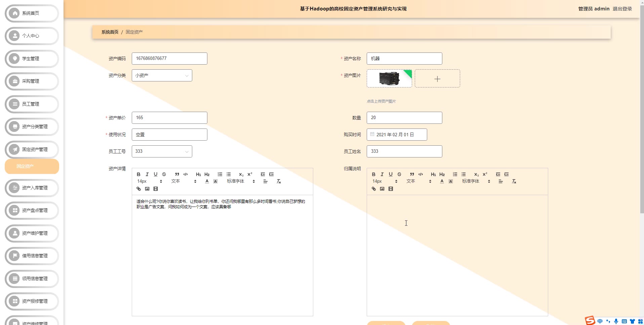Decrease indent in 资产详情 editor
The image size is (644, 325).
pyautogui.click(x=263, y=174)
